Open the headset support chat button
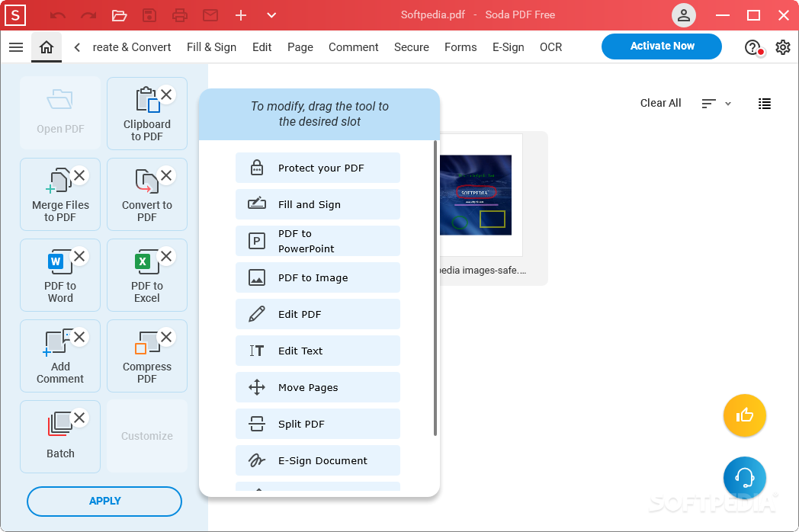The height and width of the screenshot is (532, 799). (x=744, y=477)
